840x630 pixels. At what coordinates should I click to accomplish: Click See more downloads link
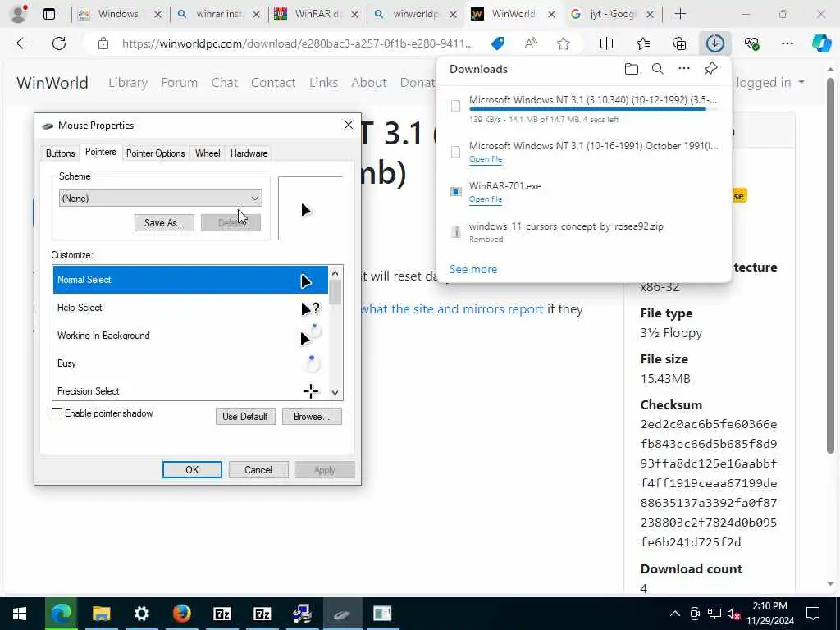(473, 269)
